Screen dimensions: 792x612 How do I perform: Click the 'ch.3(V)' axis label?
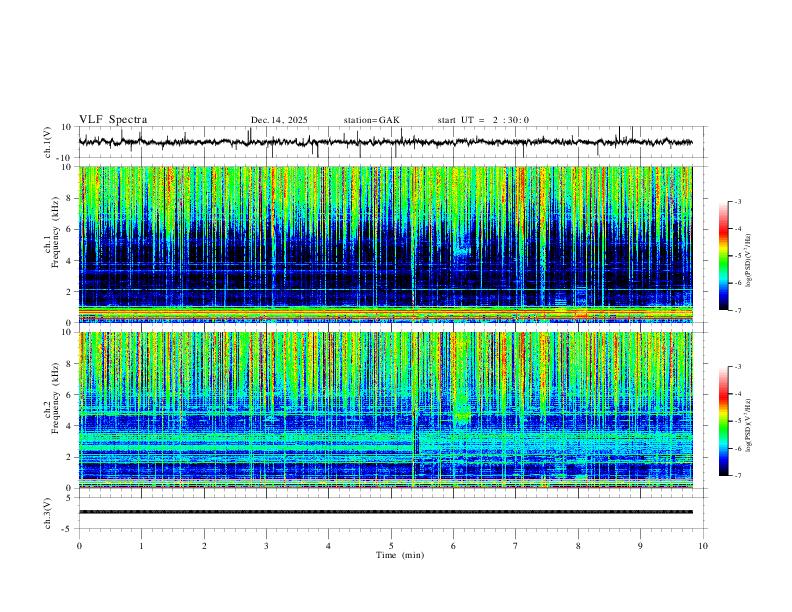tap(48, 514)
